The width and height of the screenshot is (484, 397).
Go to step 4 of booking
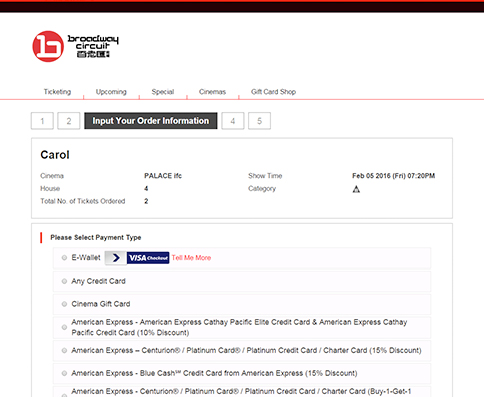coord(233,121)
